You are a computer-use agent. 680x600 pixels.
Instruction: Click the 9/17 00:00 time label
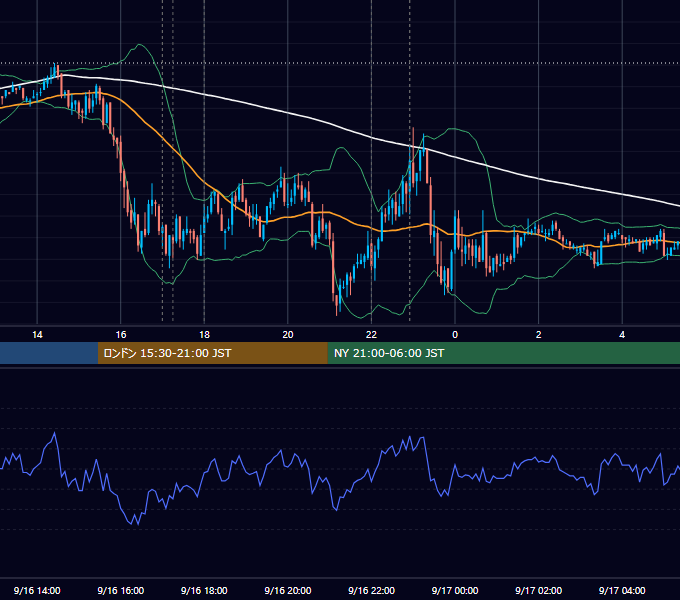point(455,590)
